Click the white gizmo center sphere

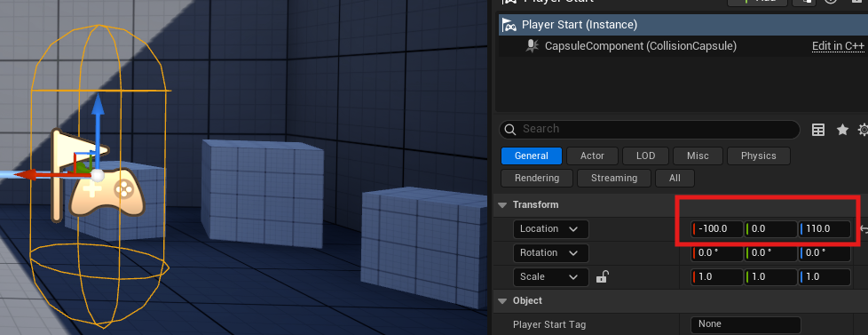(x=98, y=176)
